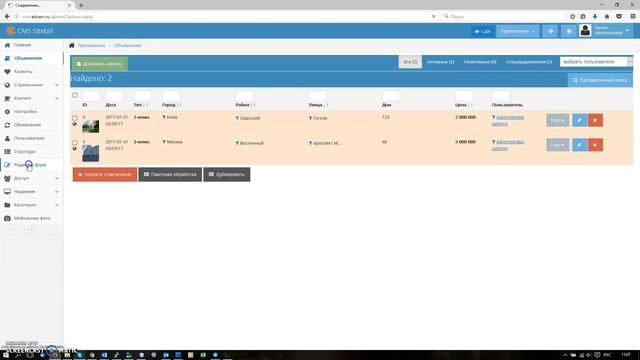
Task: Collapse the sidebar with the arrow toggle
Action: (x=31, y=229)
